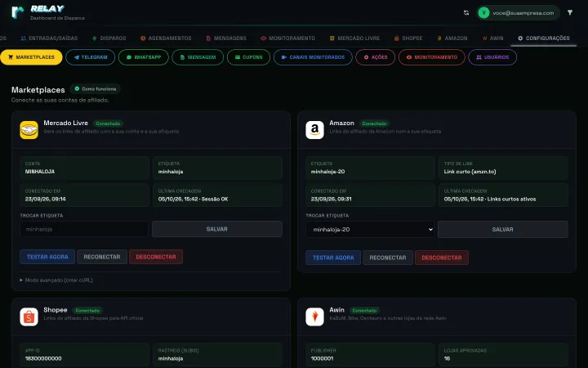The image size is (588, 368).
Task: Switch to the Disparos tab
Action: click(x=109, y=38)
